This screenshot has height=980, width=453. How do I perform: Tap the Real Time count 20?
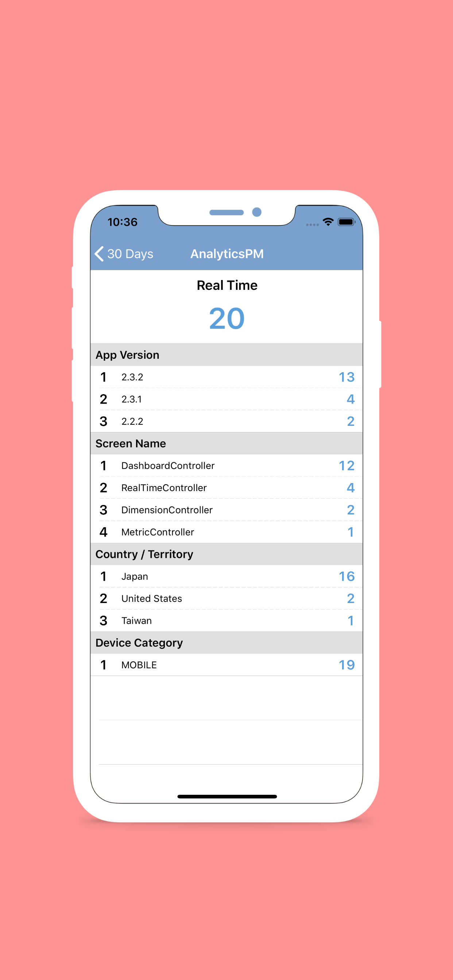(x=226, y=318)
